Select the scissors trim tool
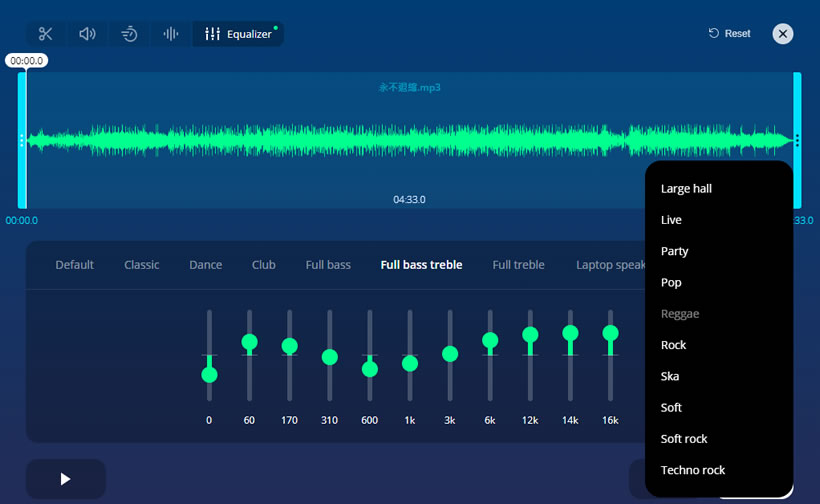 click(45, 34)
